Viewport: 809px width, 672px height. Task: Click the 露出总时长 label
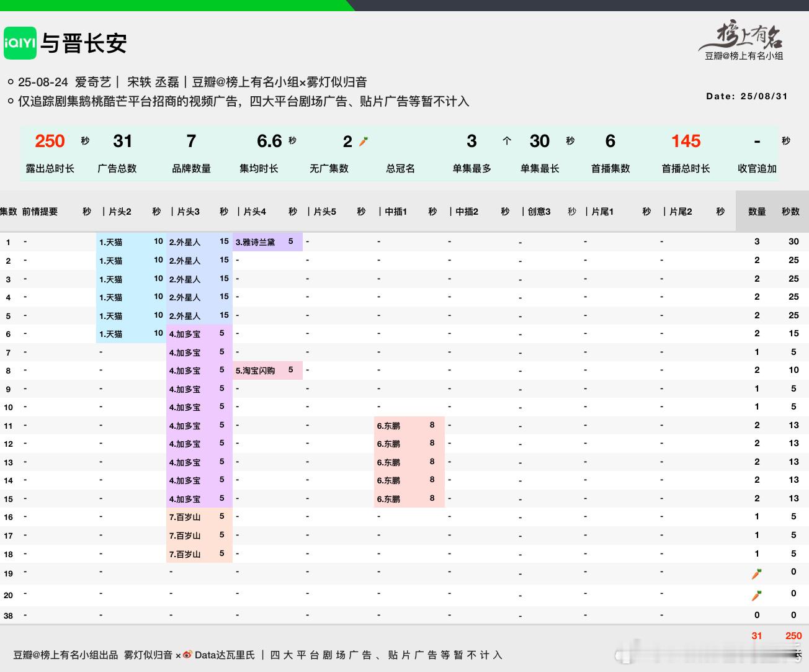click(50, 168)
